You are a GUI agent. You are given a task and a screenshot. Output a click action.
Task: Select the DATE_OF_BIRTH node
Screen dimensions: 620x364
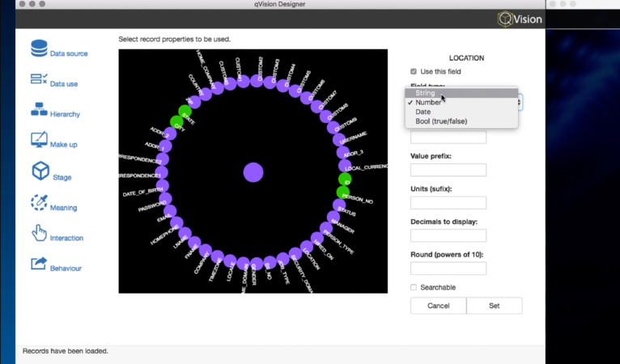click(162, 186)
